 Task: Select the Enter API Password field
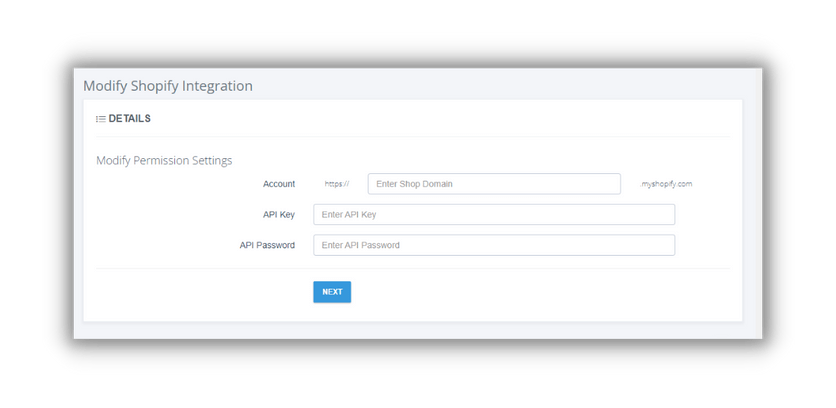pos(494,245)
